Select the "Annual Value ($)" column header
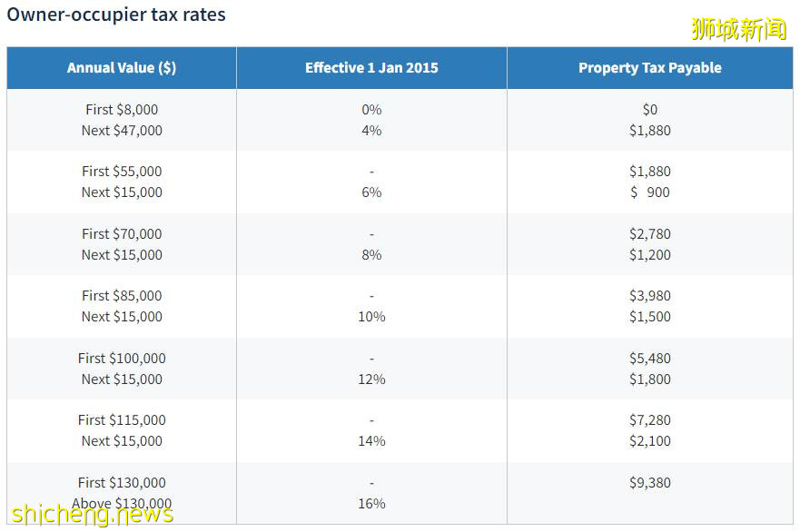The width and height of the screenshot is (800, 532). tap(122, 68)
